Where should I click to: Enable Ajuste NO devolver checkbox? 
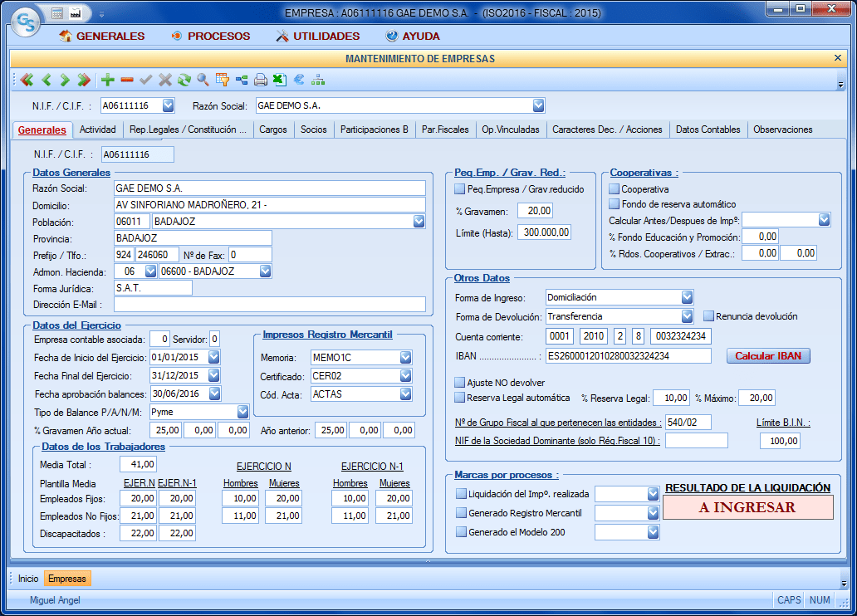click(460, 382)
